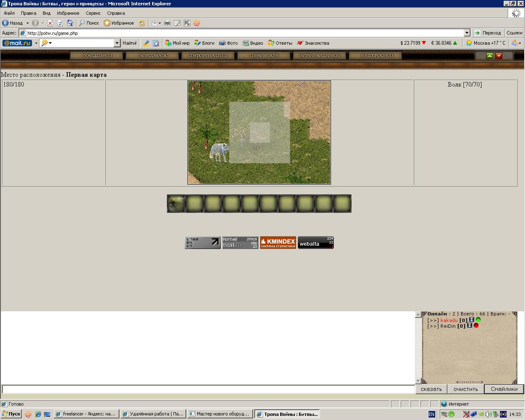The image size is (525, 420).
Task: Open the Инвентарь game menu tab
Action: (x=264, y=55)
